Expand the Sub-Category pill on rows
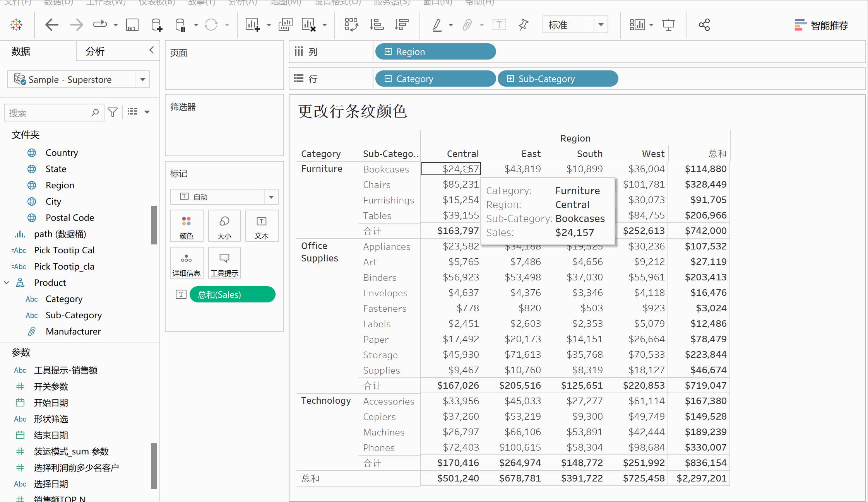This screenshot has width=868, height=502. point(510,79)
